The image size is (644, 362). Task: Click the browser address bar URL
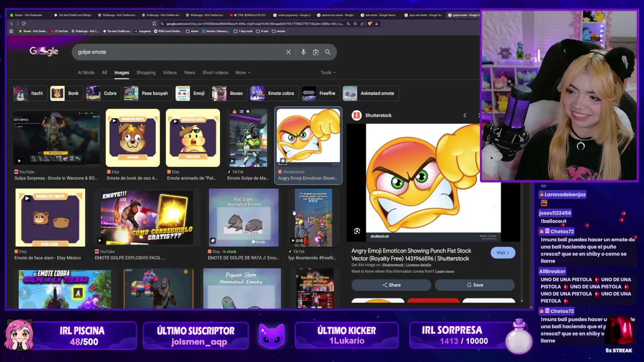pyautogui.click(x=254, y=24)
